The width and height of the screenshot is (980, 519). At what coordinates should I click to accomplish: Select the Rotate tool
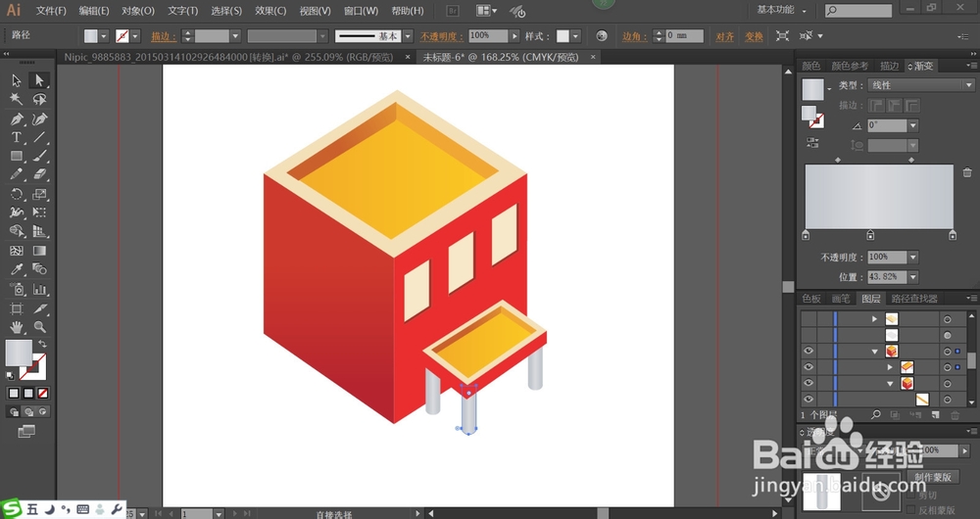[17, 194]
